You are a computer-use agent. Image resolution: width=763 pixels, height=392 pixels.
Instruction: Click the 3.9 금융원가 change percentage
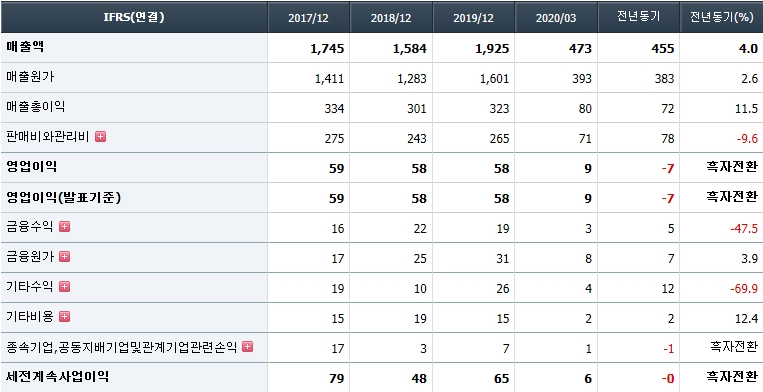pos(750,259)
